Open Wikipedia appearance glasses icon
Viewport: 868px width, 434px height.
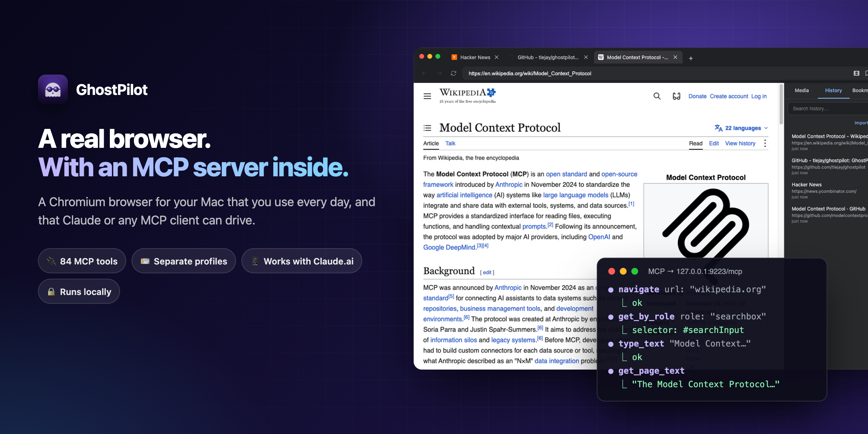[x=676, y=96]
